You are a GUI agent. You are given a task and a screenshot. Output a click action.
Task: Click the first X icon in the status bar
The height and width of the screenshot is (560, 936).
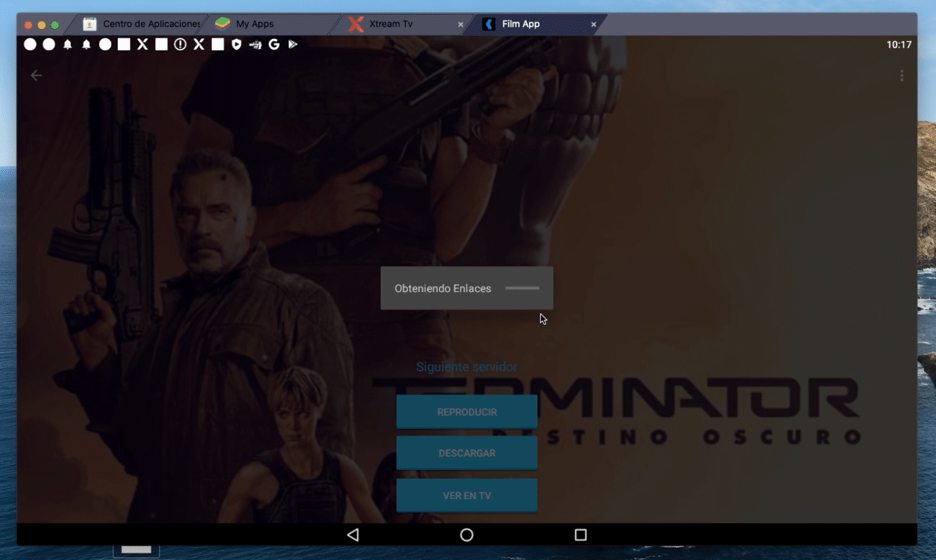click(142, 44)
